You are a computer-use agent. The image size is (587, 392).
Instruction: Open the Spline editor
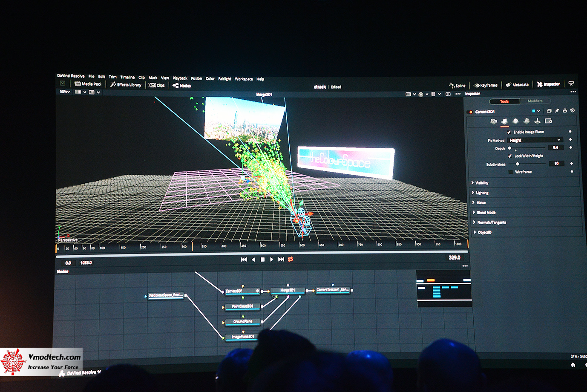457,85
